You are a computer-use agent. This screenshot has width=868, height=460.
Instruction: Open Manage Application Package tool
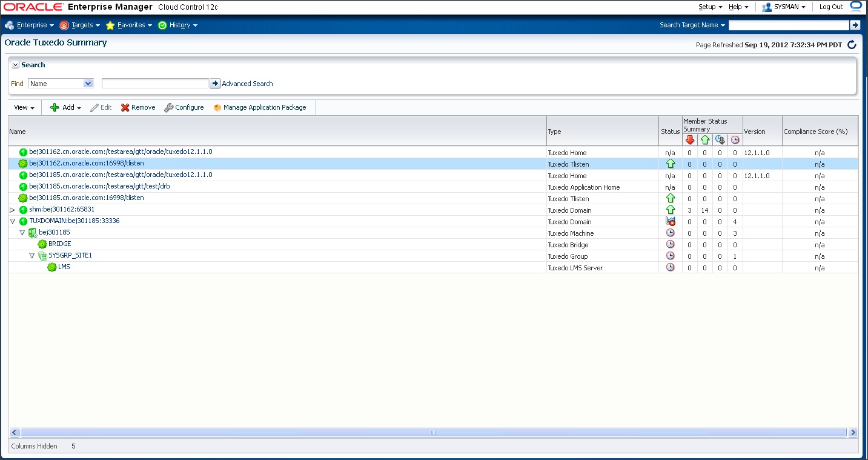click(261, 107)
